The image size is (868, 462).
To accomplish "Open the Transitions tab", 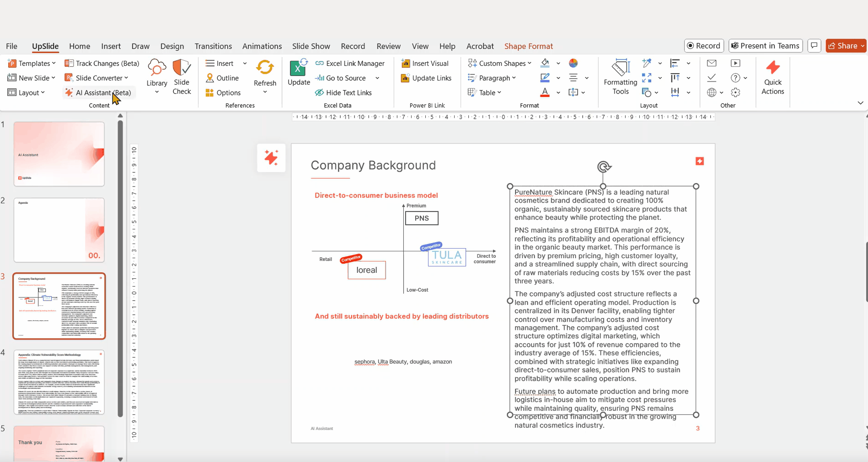I will click(213, 46).
